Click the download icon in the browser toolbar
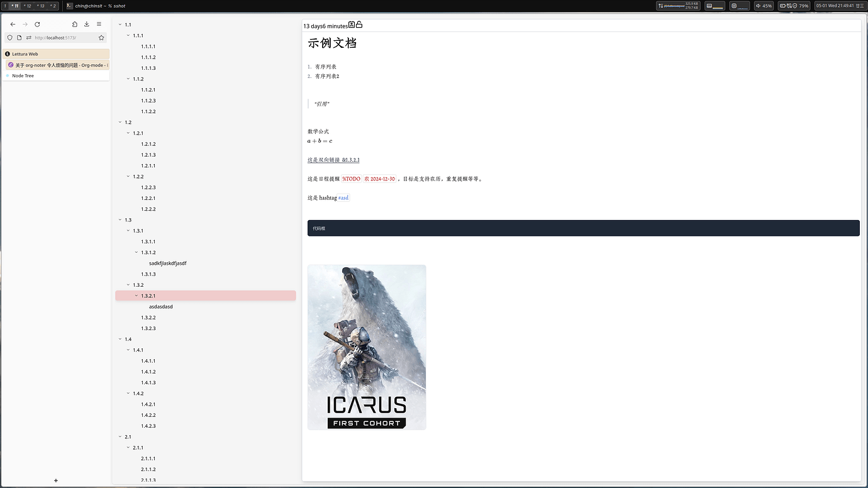 point(87,24)
